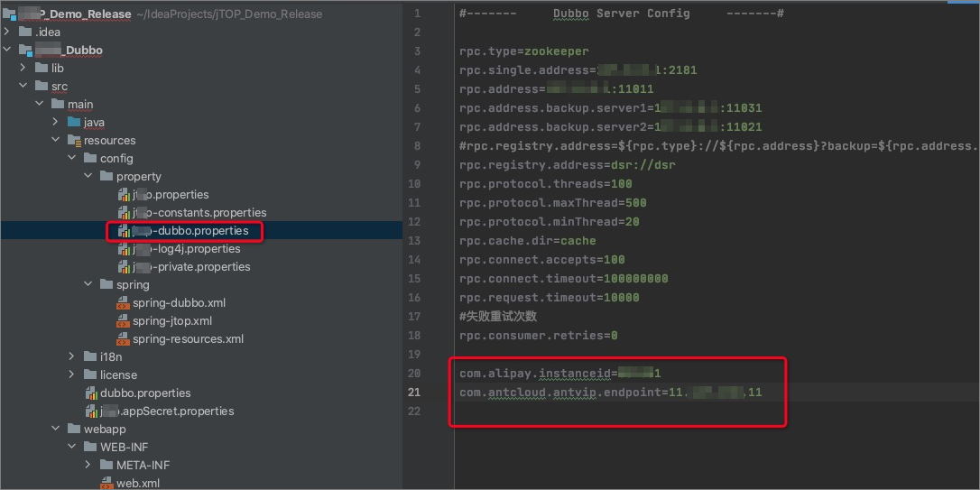Click the spring-resources.xml file icon
The image size is (980, 490).
pos(123,339)
